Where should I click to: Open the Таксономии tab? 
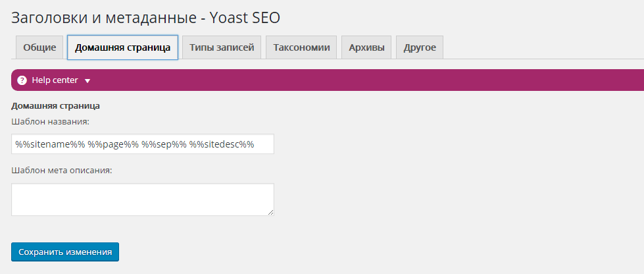pyautogui.click(x=301, y=47)
